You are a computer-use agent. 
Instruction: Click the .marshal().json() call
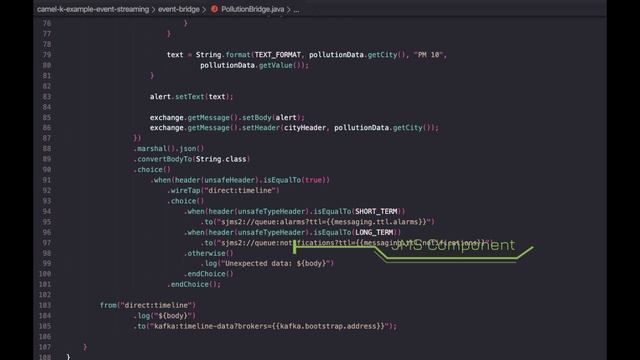click(x=169, y=149)
